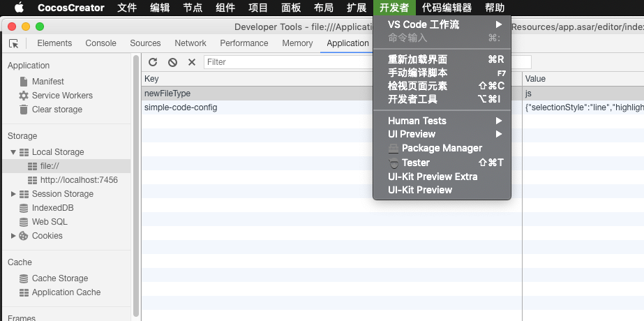644x321 pixels.
Task: Open Manifest in the Application sidebar
Action: pos(47,82)
